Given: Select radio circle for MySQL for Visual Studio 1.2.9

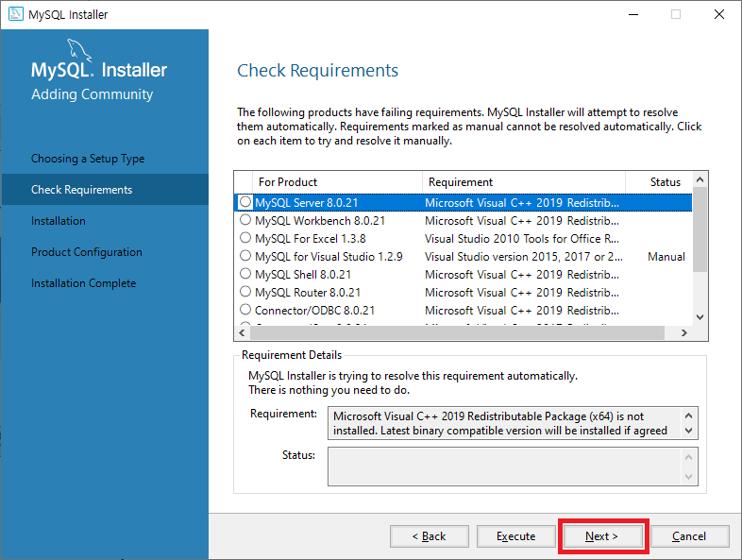Looking at the screenshot, I should (245, 256).
